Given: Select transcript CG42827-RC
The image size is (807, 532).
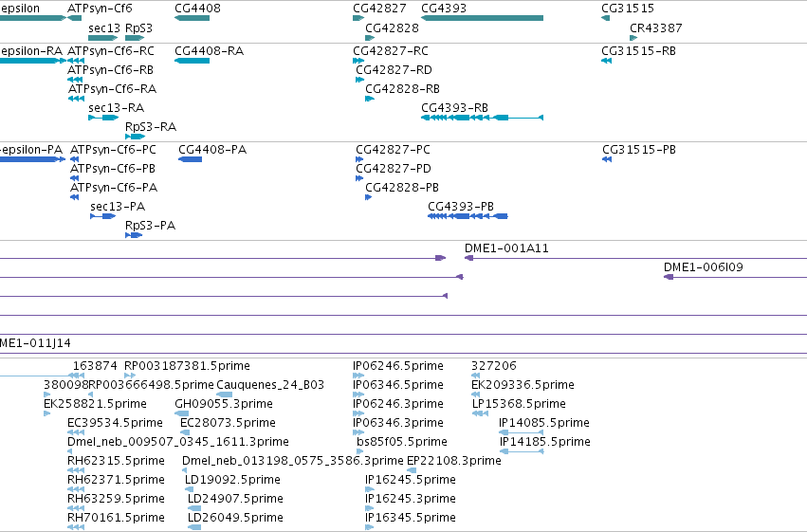Looking at the screenshot, I should click(x=391, y=51).
